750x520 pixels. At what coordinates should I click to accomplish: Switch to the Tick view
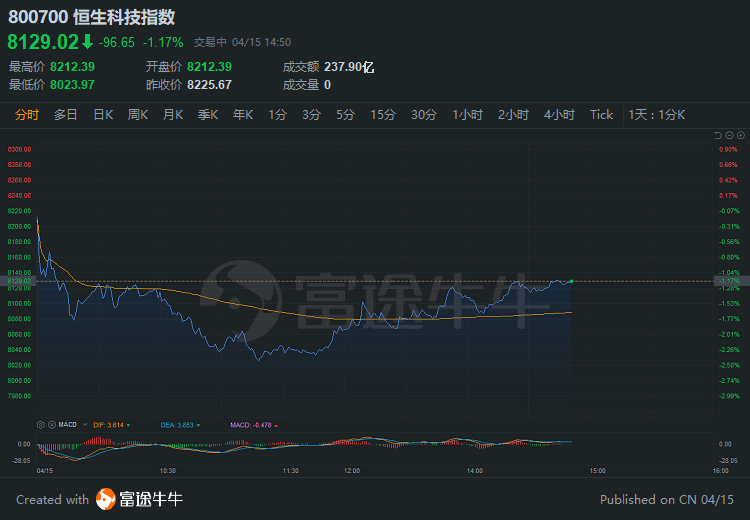[601, 115]
